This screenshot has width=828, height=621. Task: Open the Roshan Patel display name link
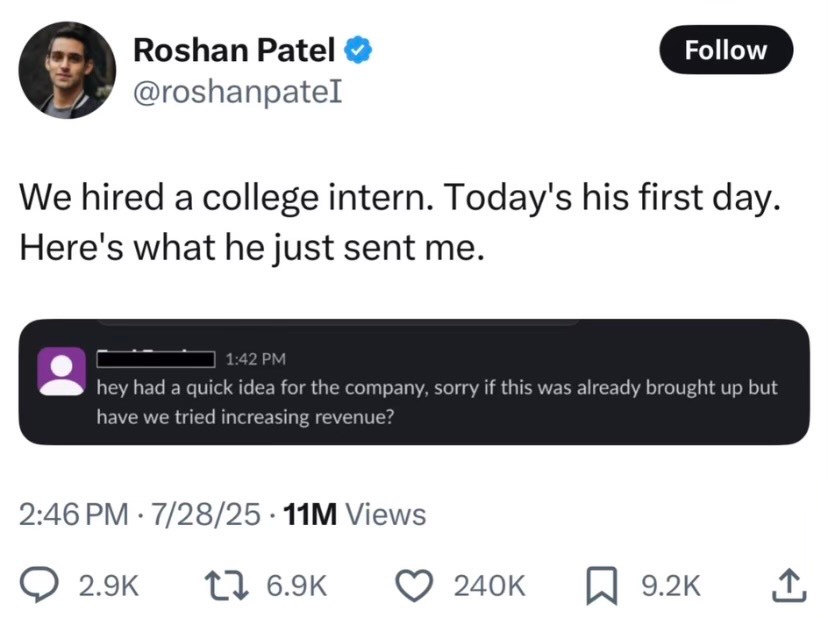236,48
